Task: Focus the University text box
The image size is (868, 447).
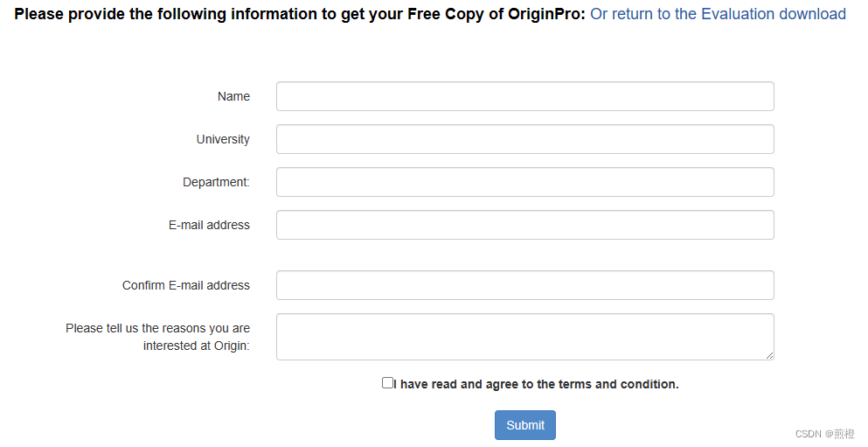Action: click(x=524, y=139)
